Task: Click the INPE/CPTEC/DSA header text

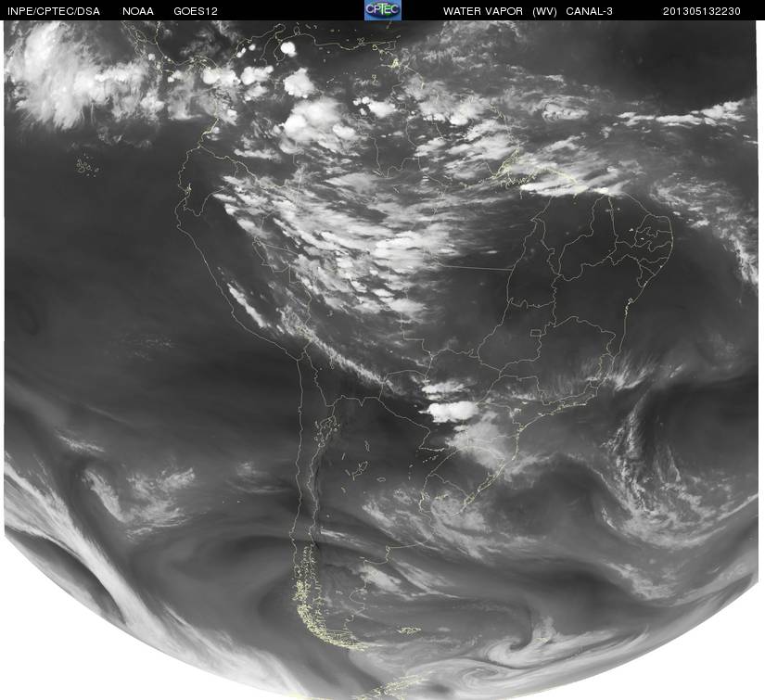Action: 54,11
